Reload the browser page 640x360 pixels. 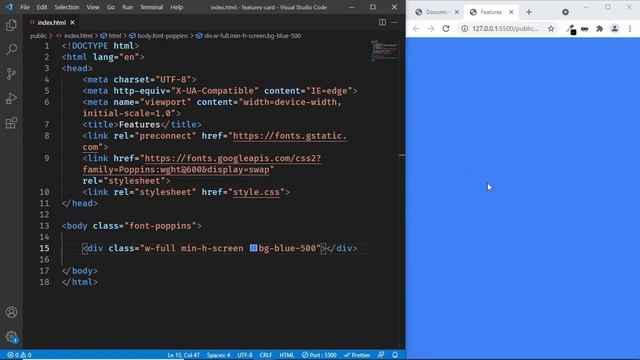point(446,29)
